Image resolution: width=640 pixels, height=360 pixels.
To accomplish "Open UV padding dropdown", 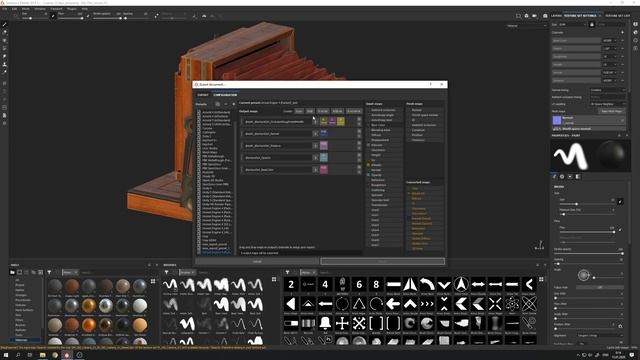I will [x=607, y=104].
